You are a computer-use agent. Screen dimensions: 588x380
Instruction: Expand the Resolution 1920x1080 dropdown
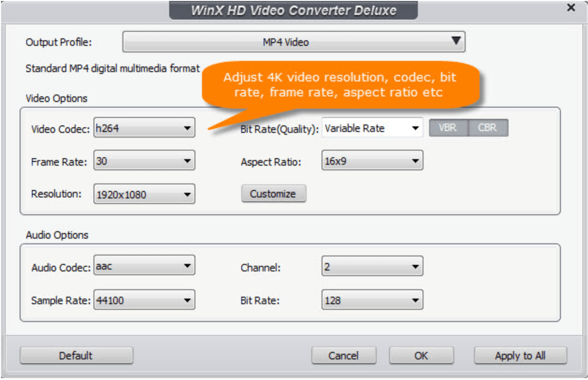coord(144,194)
